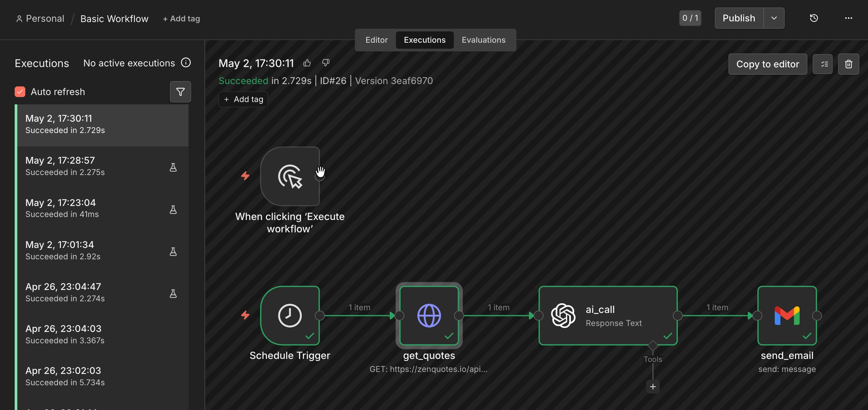Click Add tag next to Basic Workflow
This screenshot has height=410, width=868.
click(181, 19)
